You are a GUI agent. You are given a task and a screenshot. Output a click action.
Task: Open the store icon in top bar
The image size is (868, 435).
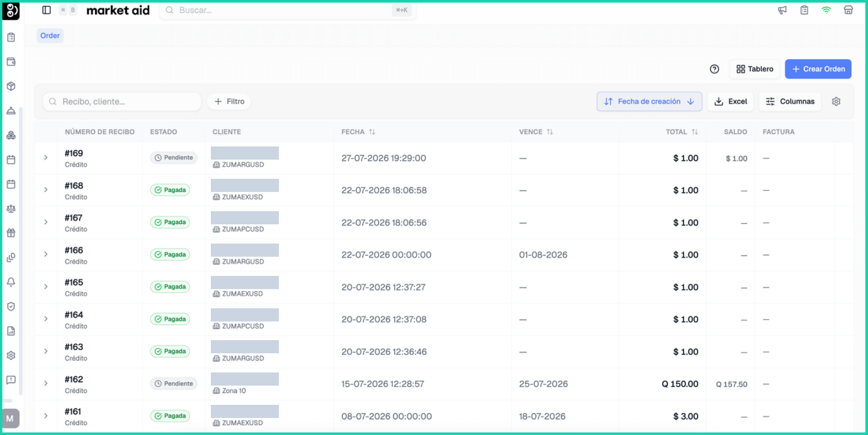848,10
